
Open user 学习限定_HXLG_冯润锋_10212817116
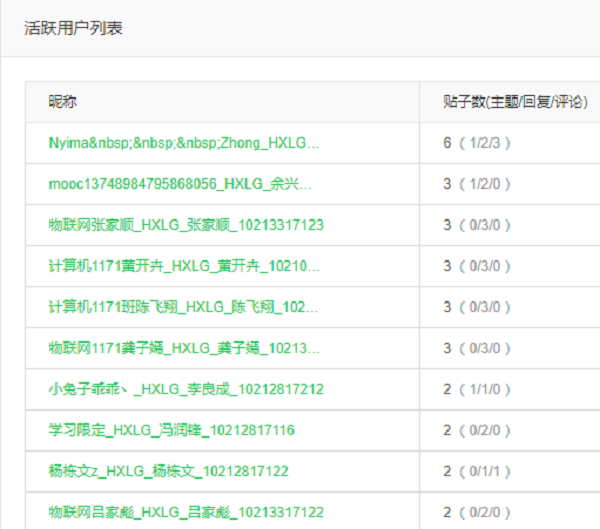click(x=171, y=430)
